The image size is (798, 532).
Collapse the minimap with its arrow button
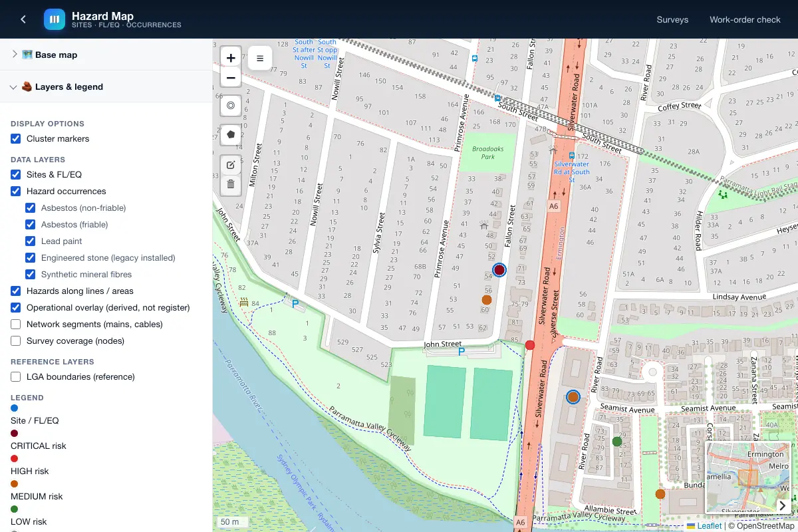[x=782, y=505]
